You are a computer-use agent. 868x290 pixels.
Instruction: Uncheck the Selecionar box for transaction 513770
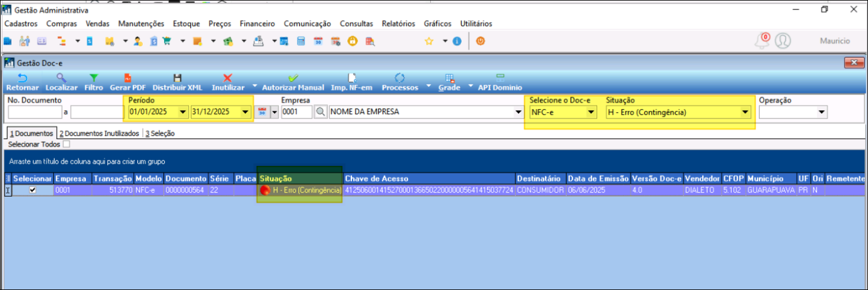32,190
